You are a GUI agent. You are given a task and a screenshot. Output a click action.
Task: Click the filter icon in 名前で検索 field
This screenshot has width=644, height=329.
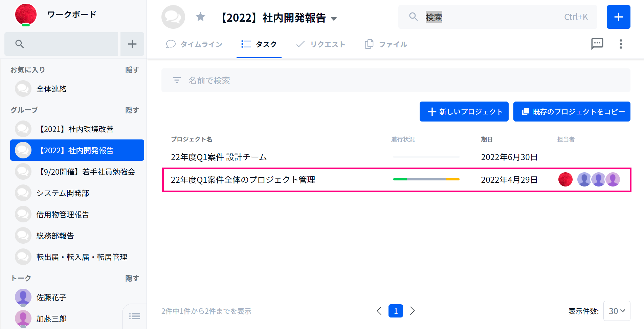pyautogui.click(x=177, y=80)
